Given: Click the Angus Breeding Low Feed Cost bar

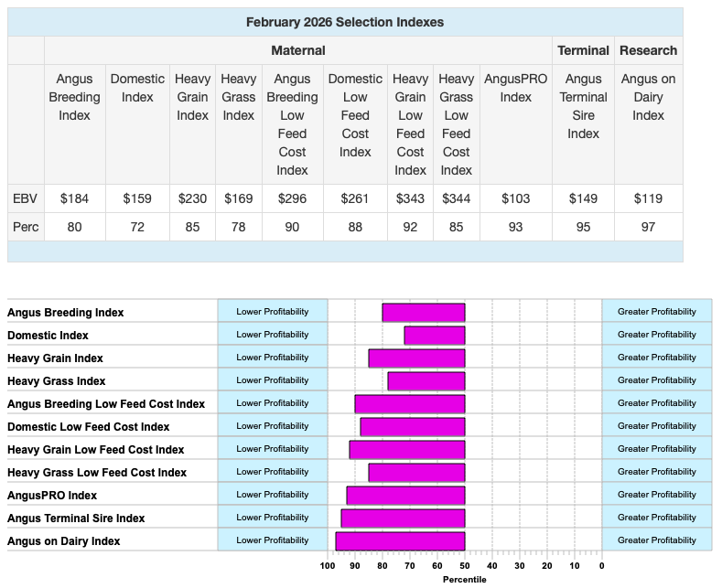Looking at the screenshot, I should coord(410,404).
